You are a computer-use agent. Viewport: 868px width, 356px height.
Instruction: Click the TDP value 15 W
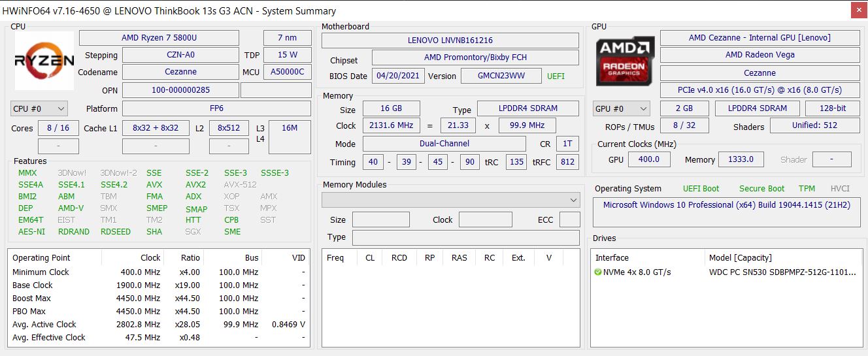point(287,55)
